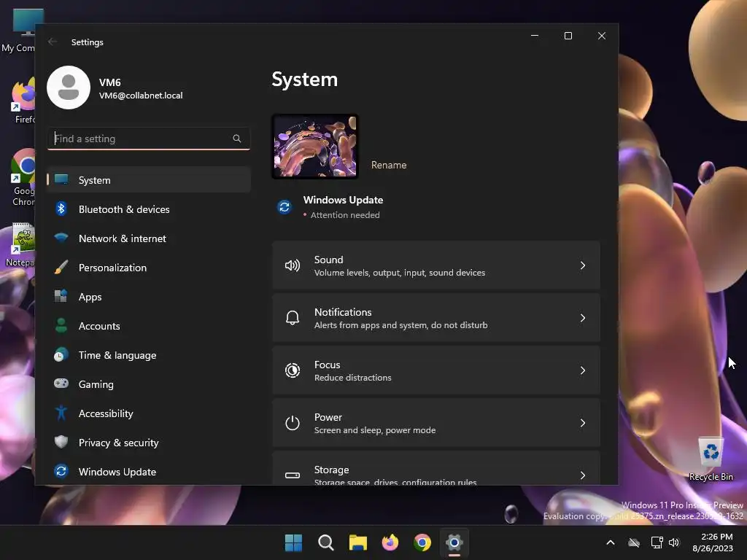Open Notifications settings row
Image resolution: width=747 pixels, height=560 pixels.
click(x=436, y=318)
